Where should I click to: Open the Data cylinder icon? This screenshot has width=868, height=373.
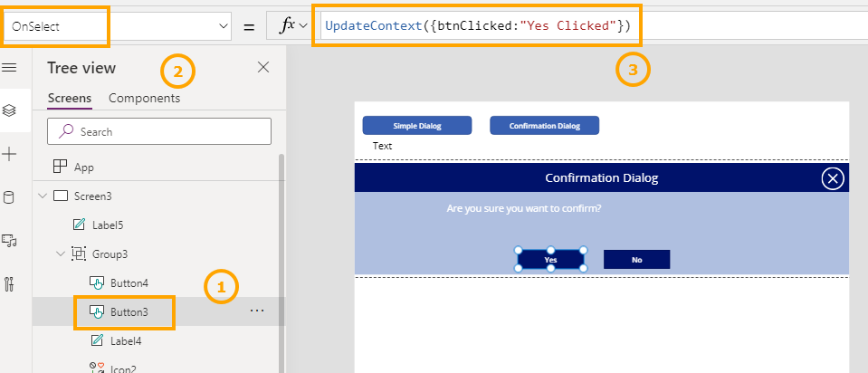click(x=10, y=197)
